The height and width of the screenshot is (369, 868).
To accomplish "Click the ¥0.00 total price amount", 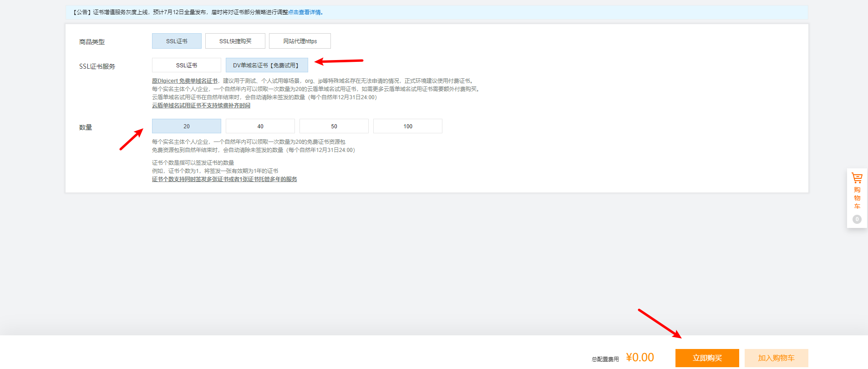I will point(640,358).
